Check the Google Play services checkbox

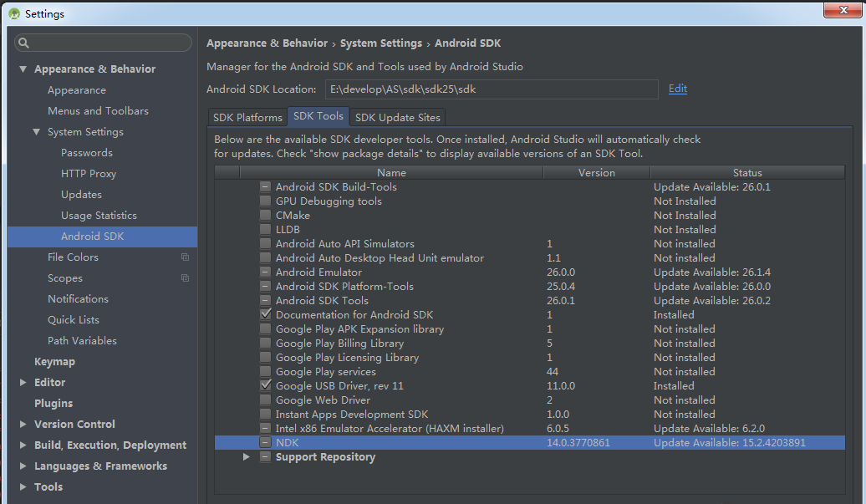pos(265,371)
